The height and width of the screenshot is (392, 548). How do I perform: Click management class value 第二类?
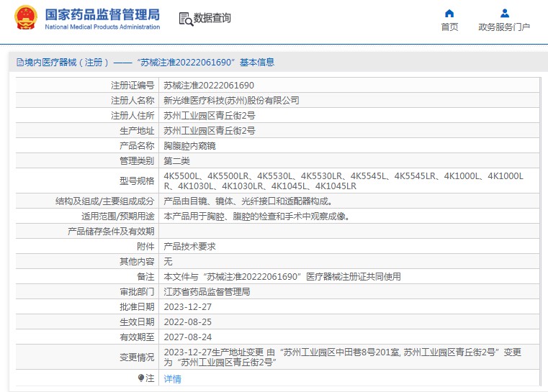177,161
